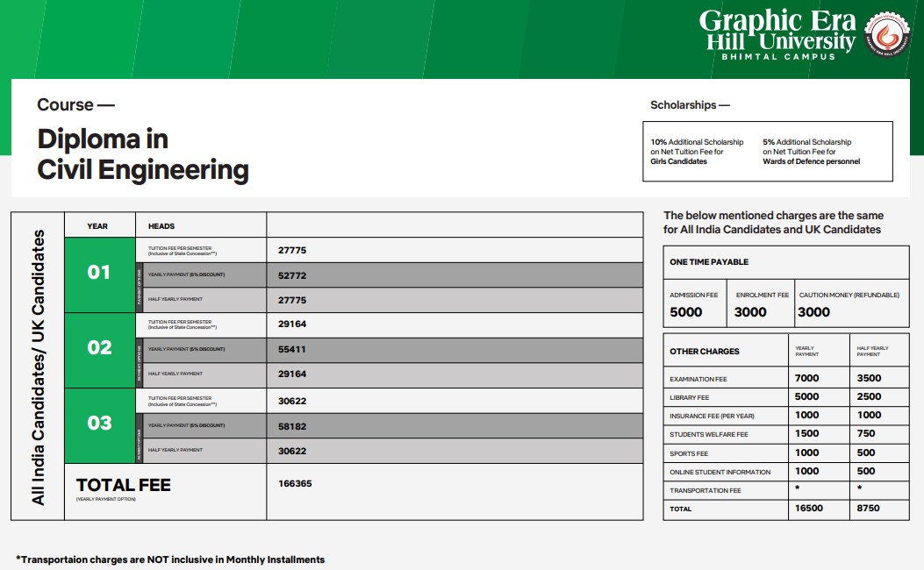Click the 'Scholarships —' heading
This screenshot has height=570, width=924.
click(x=690, y=105)
